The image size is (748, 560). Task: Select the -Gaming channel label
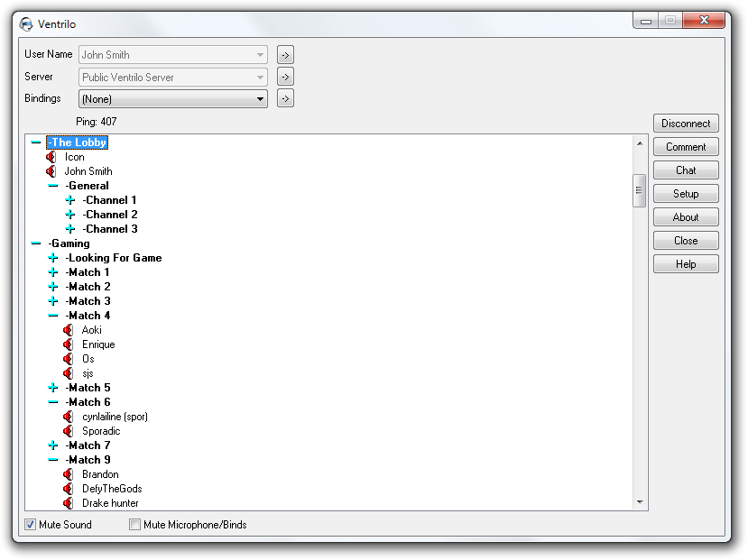click(69, 243)
